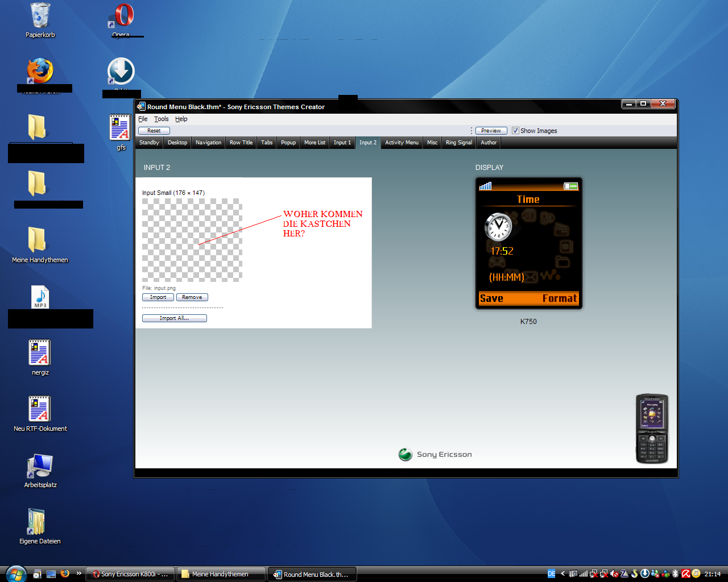Viewport: 728px width, 582px height.
Task: Switch to the Tabs tab
Action: (x=267, y=143)
